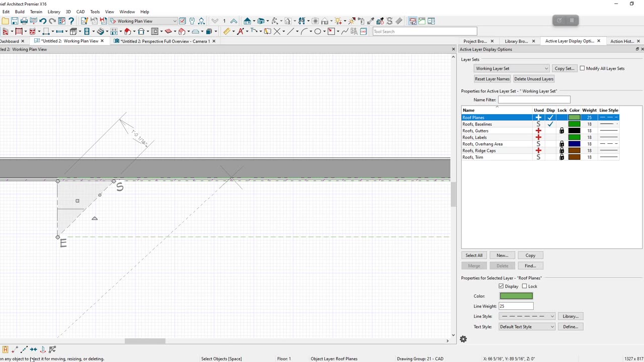Click the Name Filter input field
The height and width of the screenshot is (362, 644).
(534, 100)
